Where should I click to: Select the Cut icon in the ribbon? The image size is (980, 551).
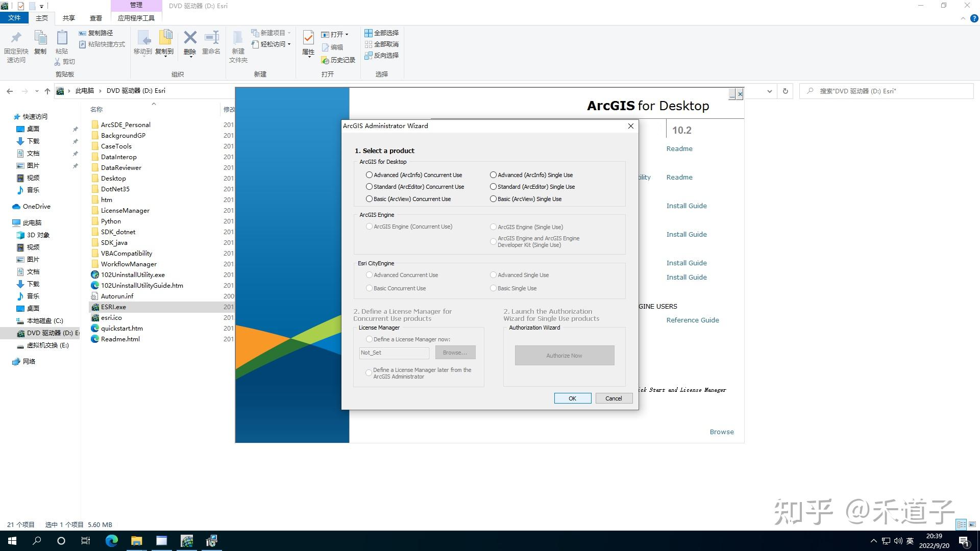(58, 61)
